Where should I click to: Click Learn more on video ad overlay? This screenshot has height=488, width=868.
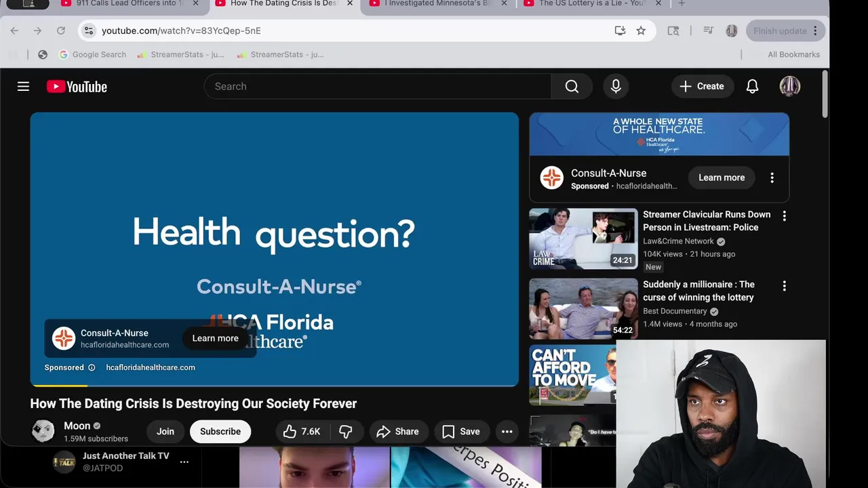[215, 338]
